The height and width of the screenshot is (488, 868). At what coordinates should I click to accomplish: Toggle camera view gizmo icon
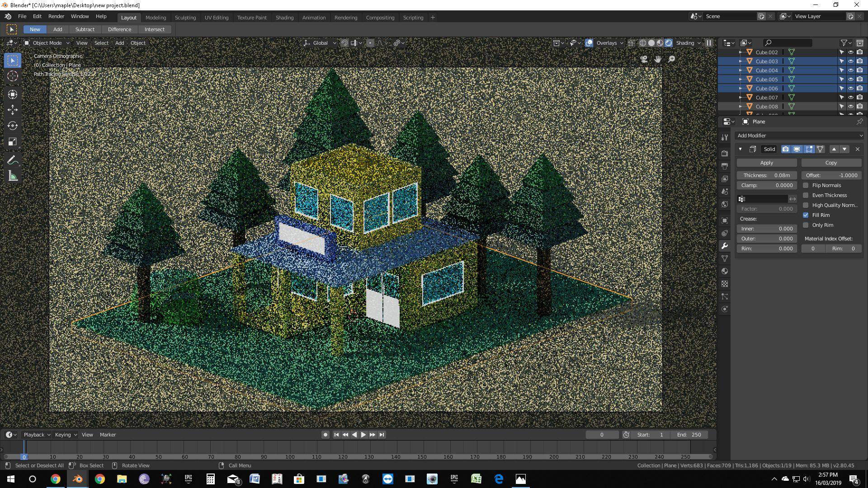(644, 59)
